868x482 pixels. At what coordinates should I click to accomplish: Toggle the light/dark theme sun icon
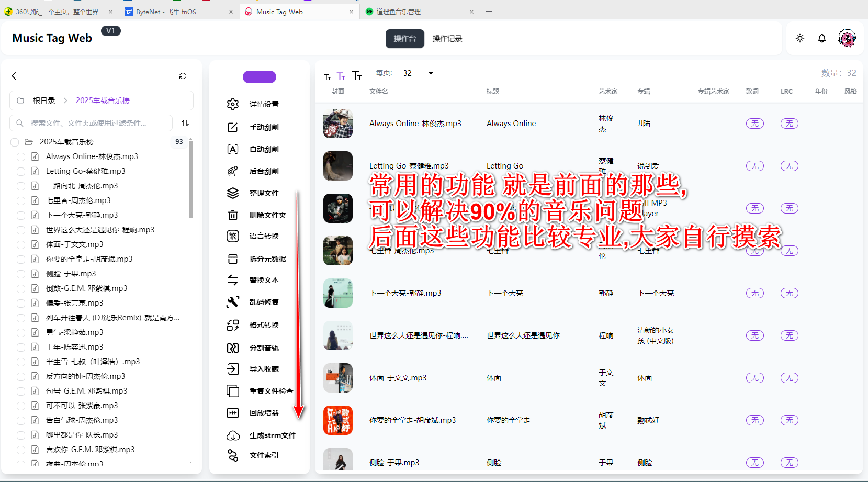[x=800, y=38]
